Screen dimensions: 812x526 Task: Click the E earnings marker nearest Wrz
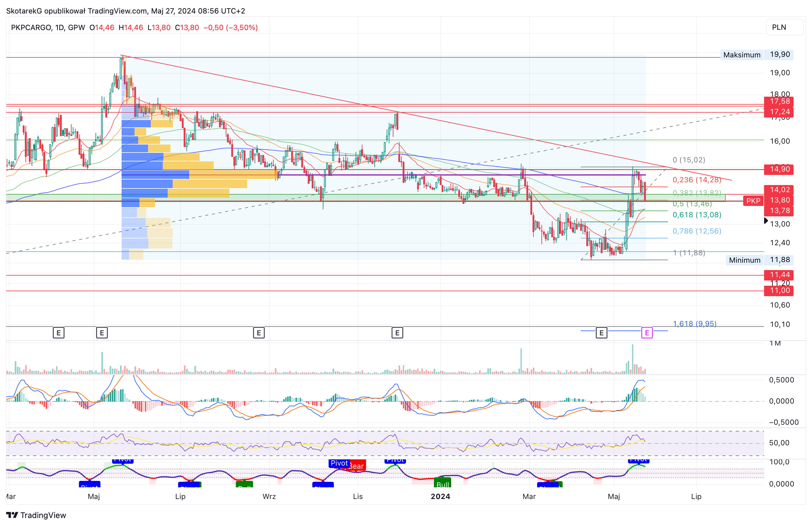(x=259, y=333)
